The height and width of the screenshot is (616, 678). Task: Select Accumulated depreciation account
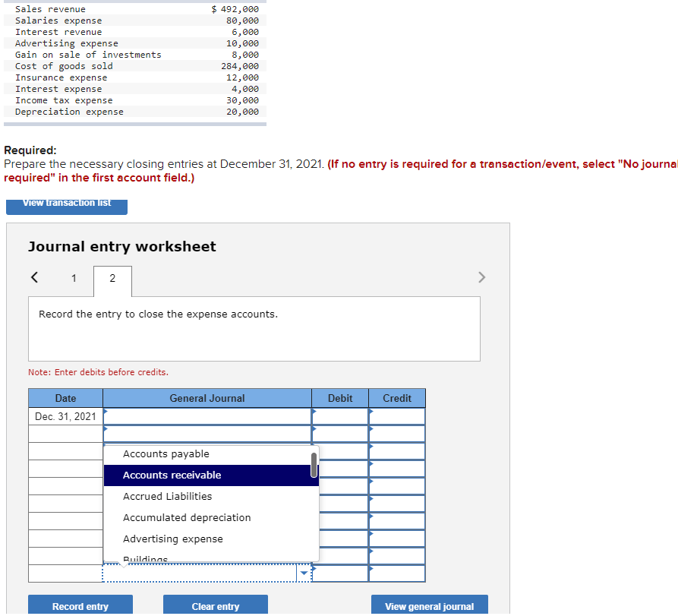(x=211, y=517)
